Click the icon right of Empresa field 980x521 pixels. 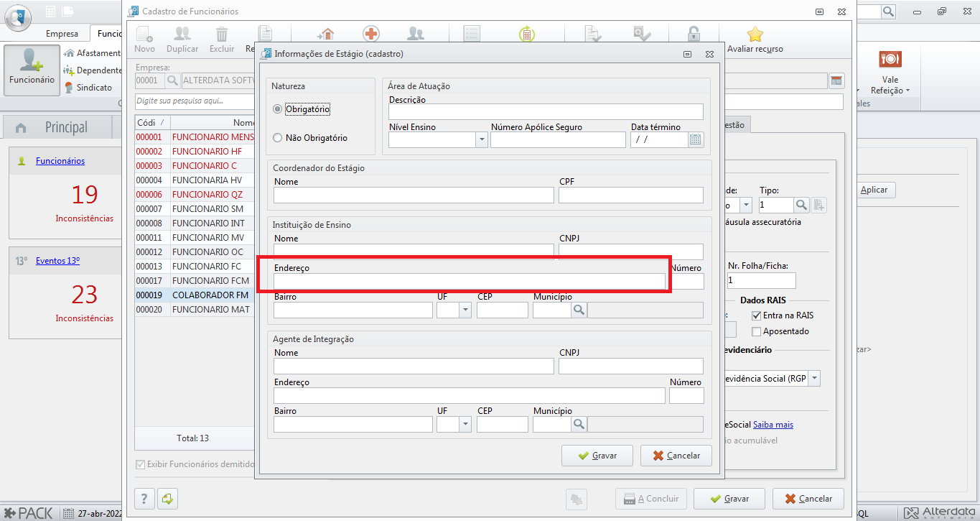836,80
